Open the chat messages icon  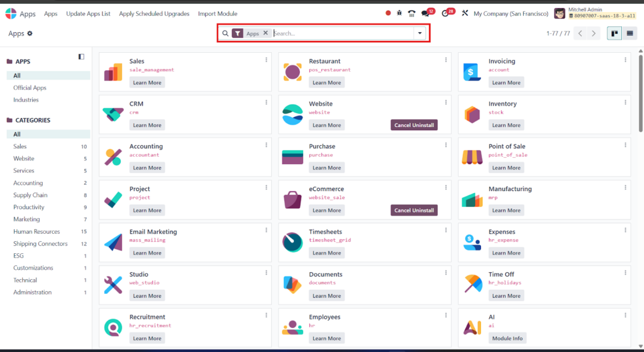click(x=426, y=14)
